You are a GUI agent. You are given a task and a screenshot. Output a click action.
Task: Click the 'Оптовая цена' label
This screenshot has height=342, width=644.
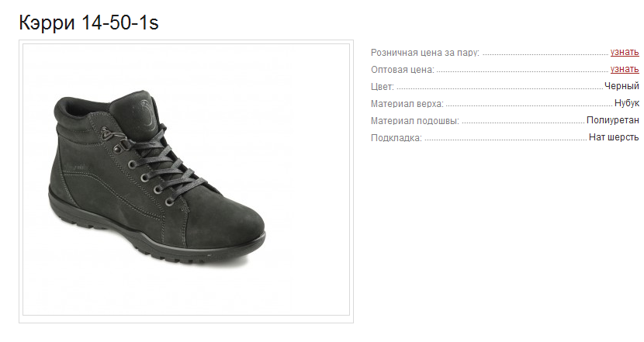click(x=403, y=70)
